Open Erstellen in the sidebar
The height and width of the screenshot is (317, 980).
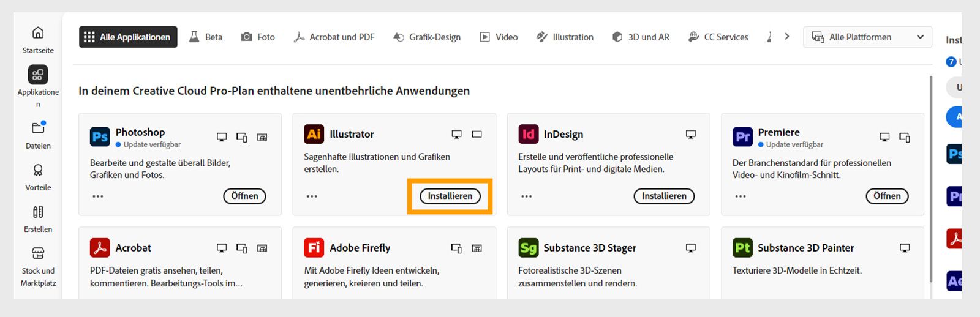(x=38, y=218)
